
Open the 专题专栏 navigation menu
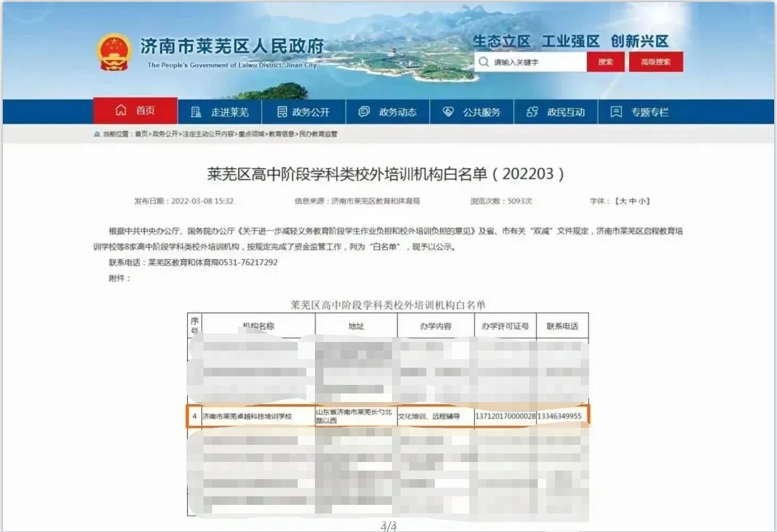649,112
